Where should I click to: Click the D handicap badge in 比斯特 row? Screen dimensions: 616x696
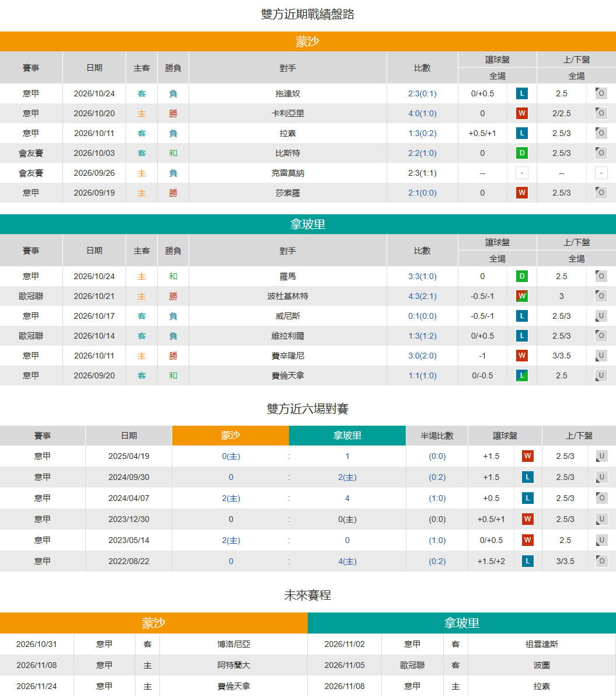522,153
